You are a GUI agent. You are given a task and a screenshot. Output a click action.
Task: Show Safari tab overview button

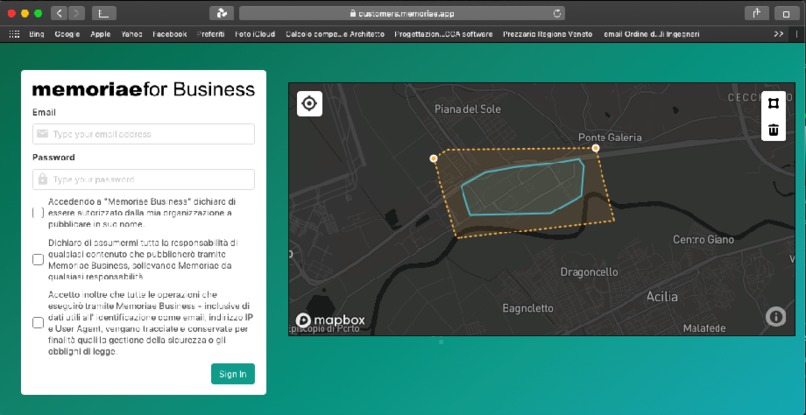click(785, 14)
